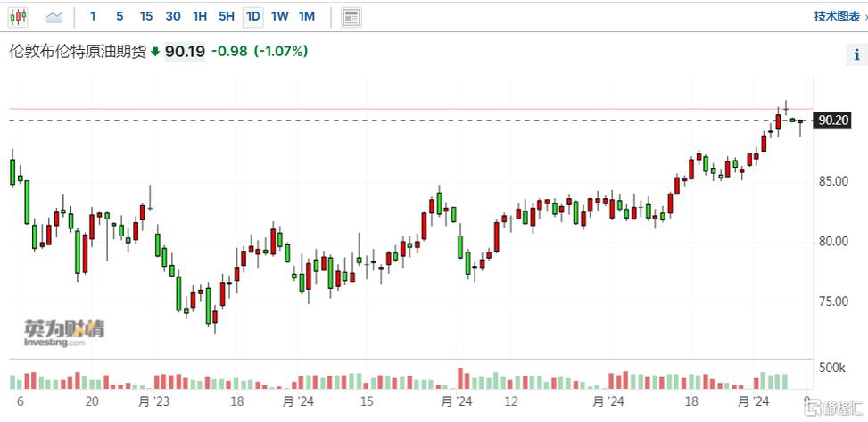Choose the 1W weekly timeframe
The image size is (868, 422).
click(x=280, y=16)
